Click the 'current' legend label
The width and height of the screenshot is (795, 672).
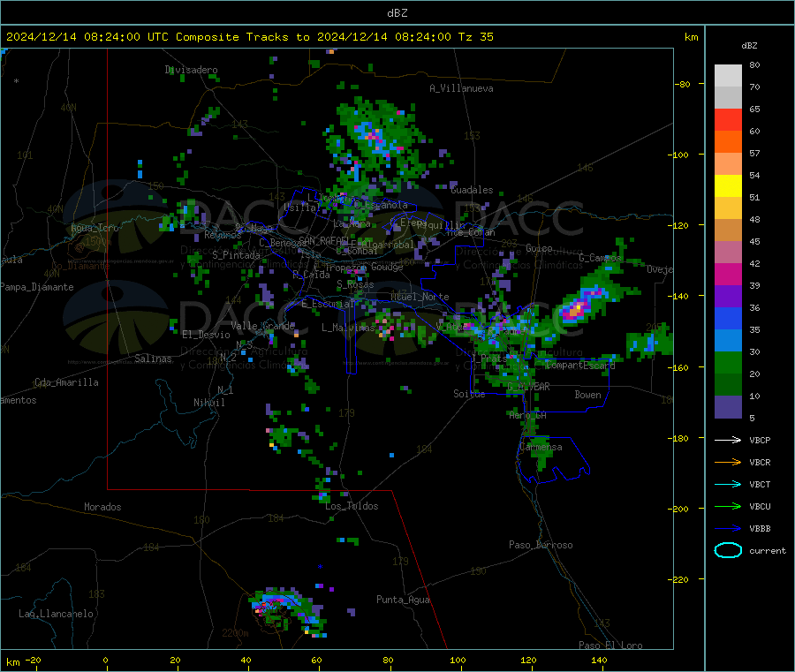768,551
